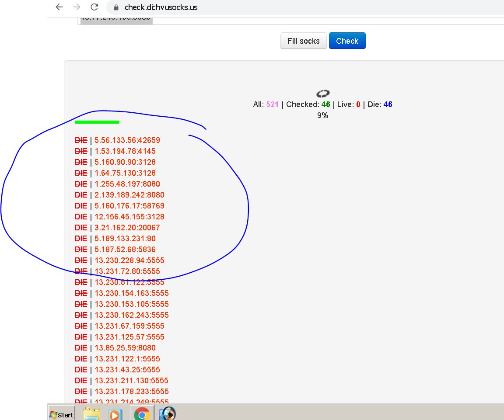504x420 pixels.
Task: Click the padlock site info icon
Action: click(116, 7)
